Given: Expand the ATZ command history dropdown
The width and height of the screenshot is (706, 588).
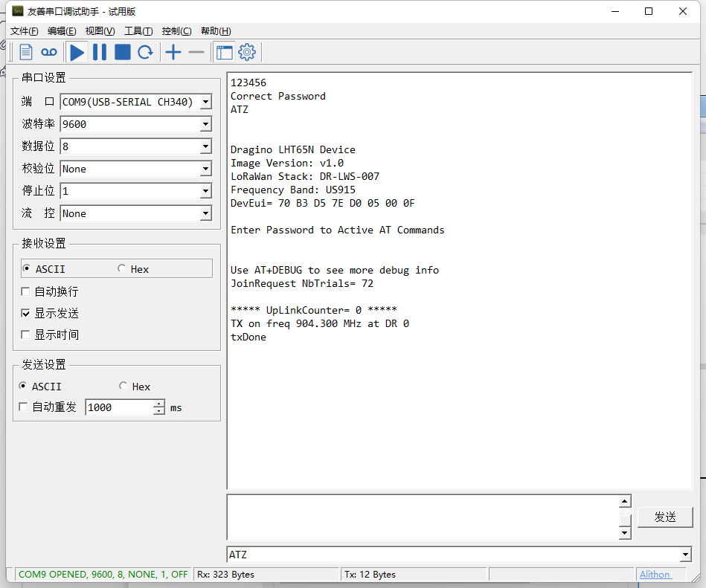Looking at the screenshot, I should click(x=686, y=555).
